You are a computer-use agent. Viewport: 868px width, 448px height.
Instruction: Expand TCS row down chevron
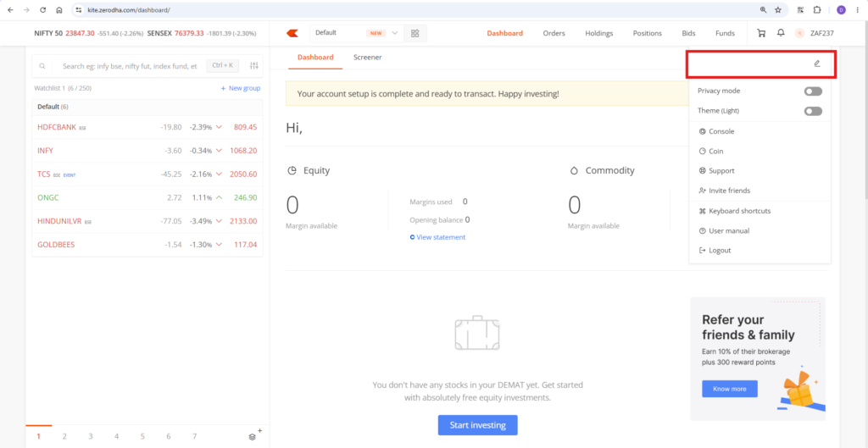220,174
